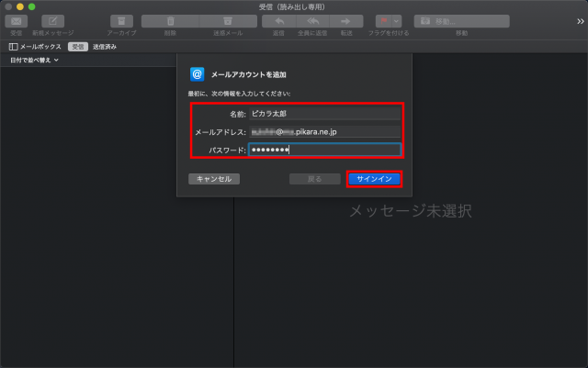This screenshot has height=368, width=588.
Task: Click the password (パスワード) field
Action: [x=324, y=150]
